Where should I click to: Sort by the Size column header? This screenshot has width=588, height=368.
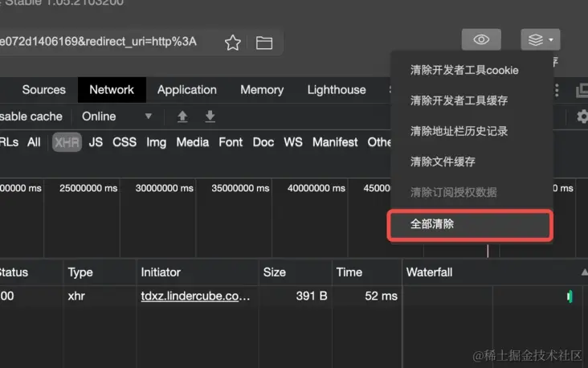click(x=296, y=272)
